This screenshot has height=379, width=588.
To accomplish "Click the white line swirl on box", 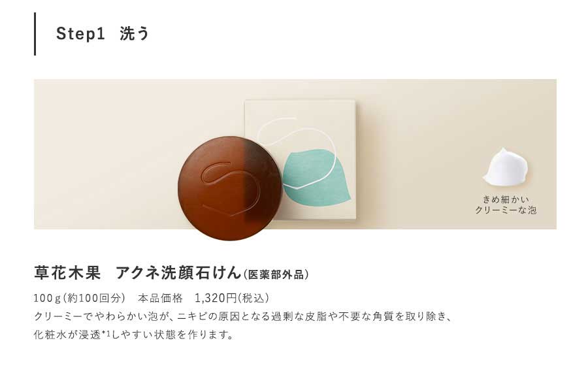I will pyautogui.click(x=296, y=152).
